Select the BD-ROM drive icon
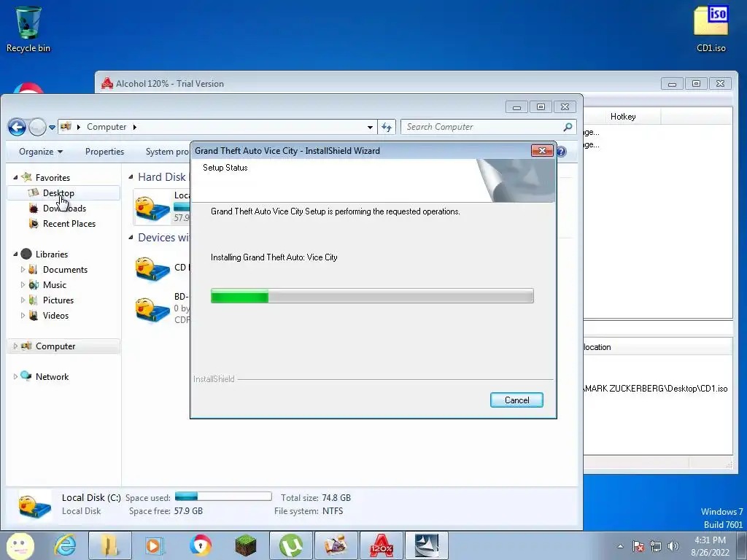 [x=152, y=311]
